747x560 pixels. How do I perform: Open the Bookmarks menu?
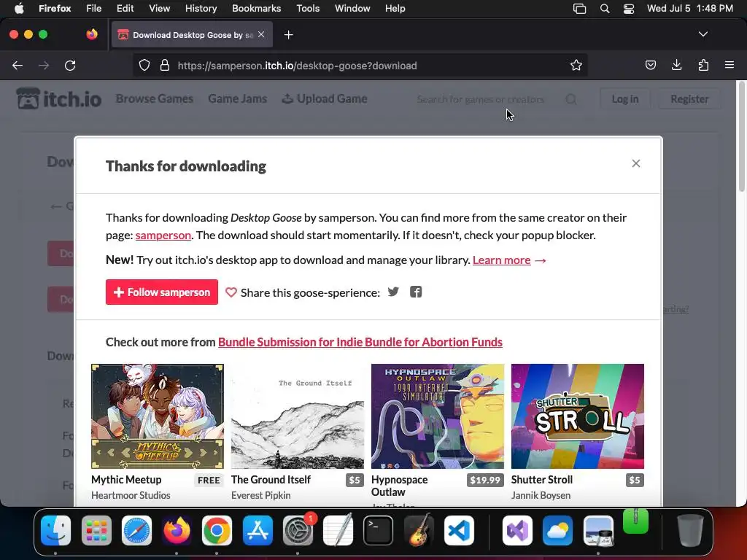pos(256,9)
